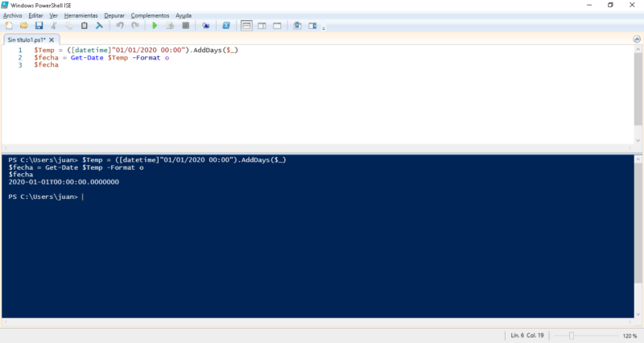Start PowerShell in a separate window icon
Image resolution: width=644 pixels, height=343 pixels.
[x=226, y=26]
